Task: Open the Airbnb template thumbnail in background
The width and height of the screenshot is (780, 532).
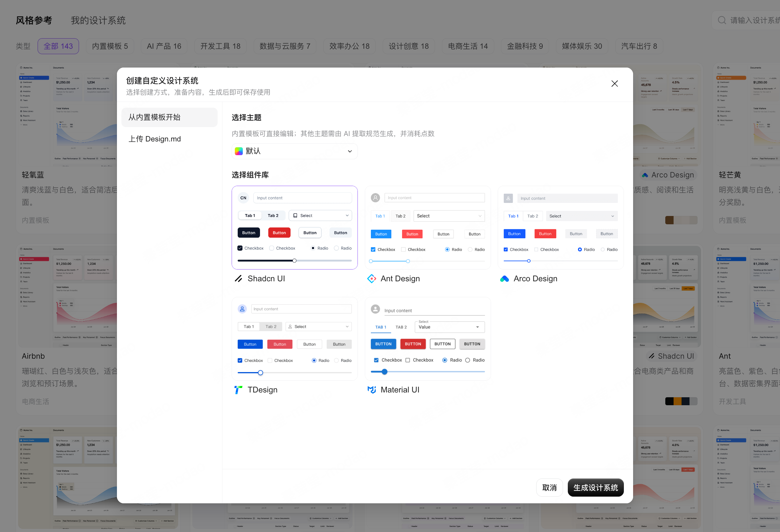Action: coord(67,296)
